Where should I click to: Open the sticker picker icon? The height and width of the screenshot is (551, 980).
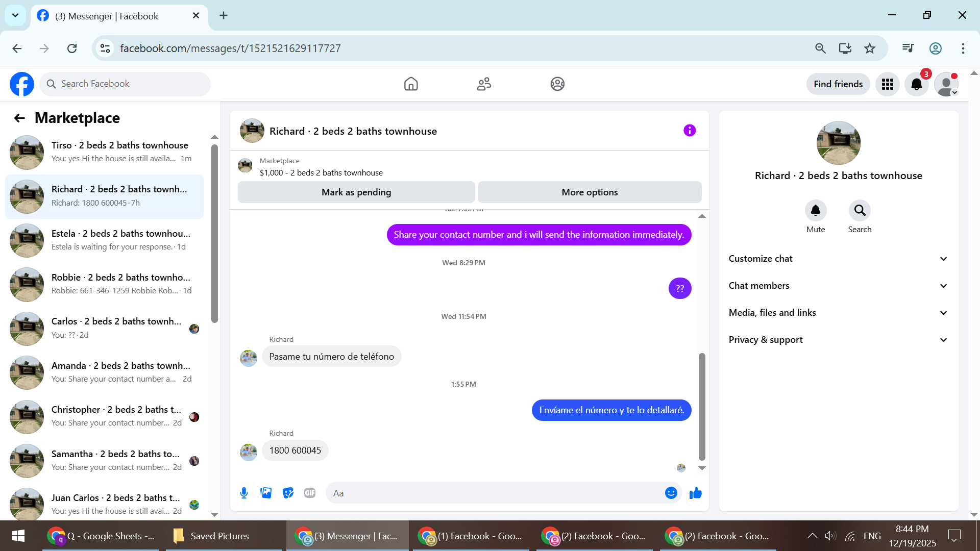(x=288, y=493)
